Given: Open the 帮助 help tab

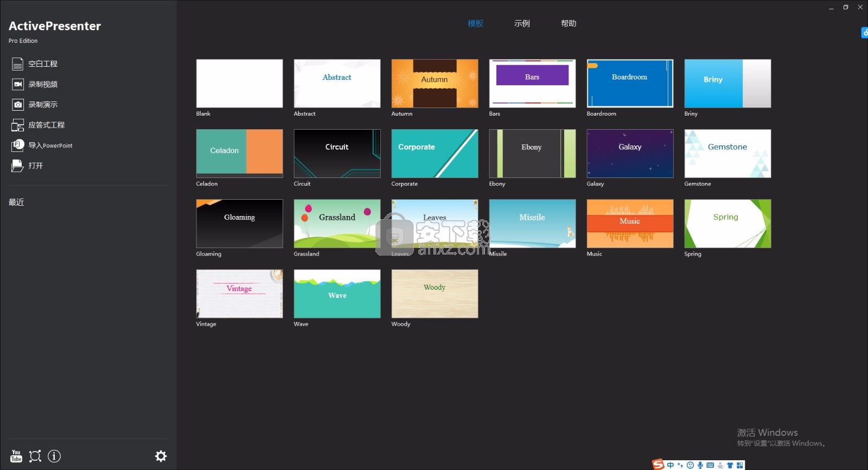Looking at the screenshot, I should [569, 23].
